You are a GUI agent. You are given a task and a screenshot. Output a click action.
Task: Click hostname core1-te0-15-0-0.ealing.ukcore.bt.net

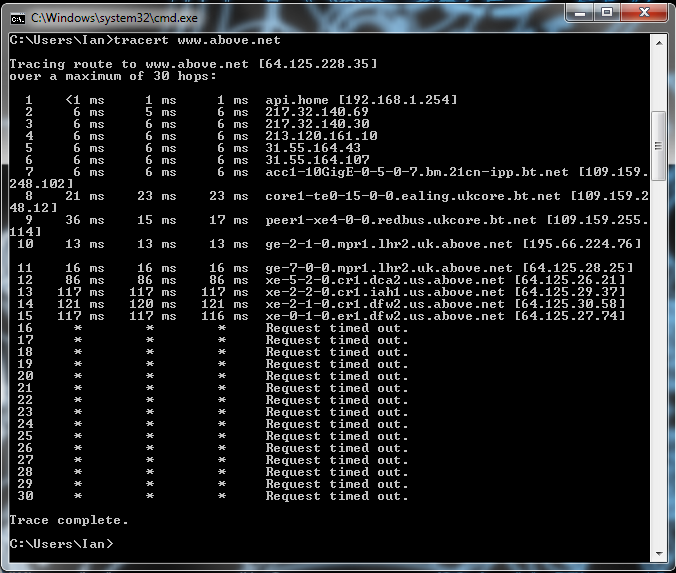[413, 196]
